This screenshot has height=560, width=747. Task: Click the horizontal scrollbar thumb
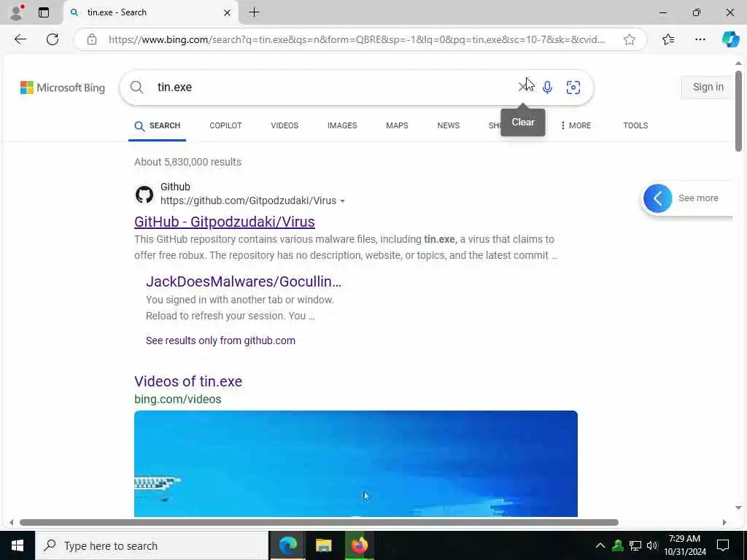pyautogui.click(x=319, y=522)
